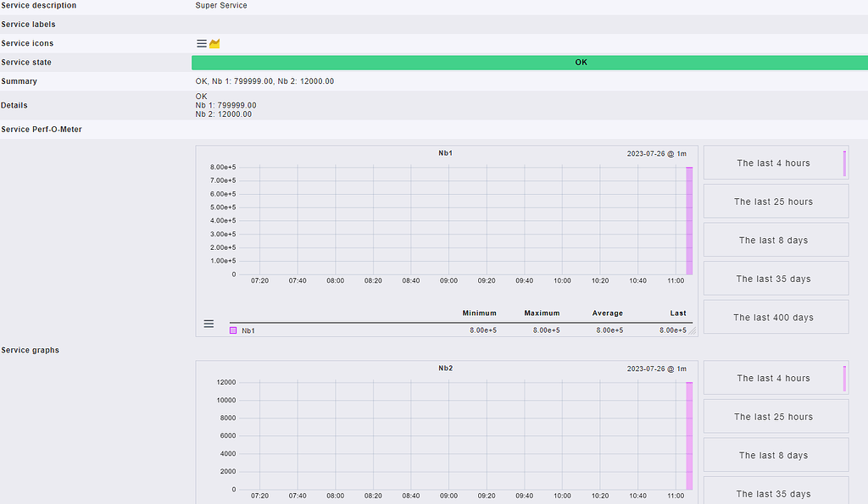
Task: Show the last 400 days on the Nb1 graph
Action: click(774, 316)
